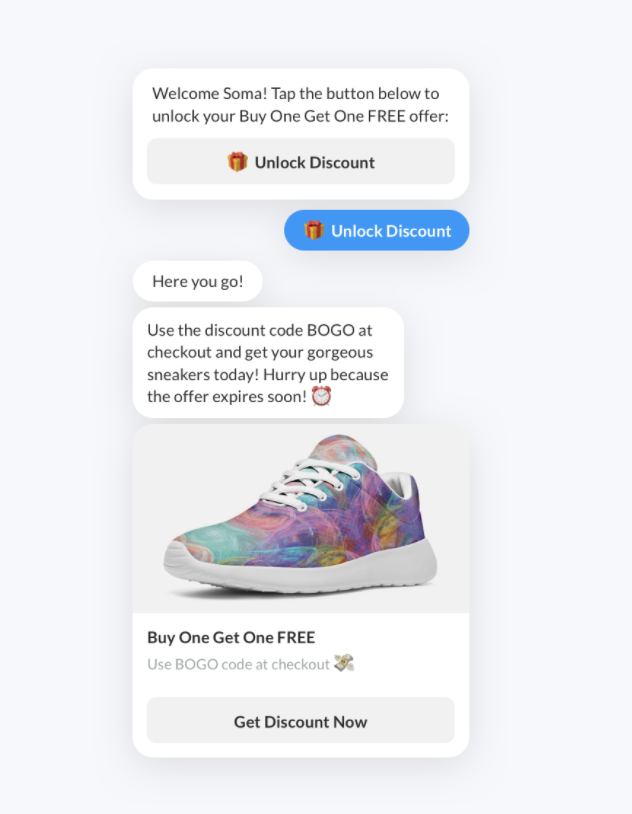632x814 pixels.
Task: Click the flying money emoji
Action: click(x=344, y=663)
